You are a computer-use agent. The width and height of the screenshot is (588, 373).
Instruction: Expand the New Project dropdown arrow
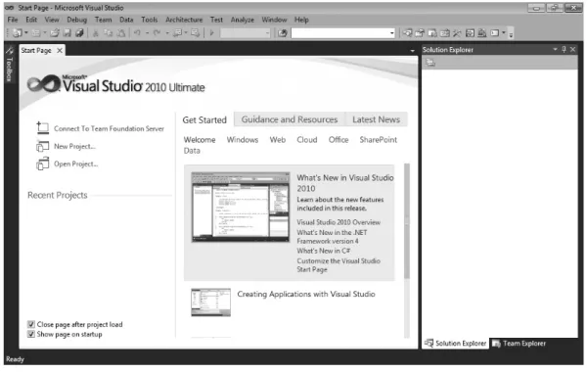pos(26,33)
